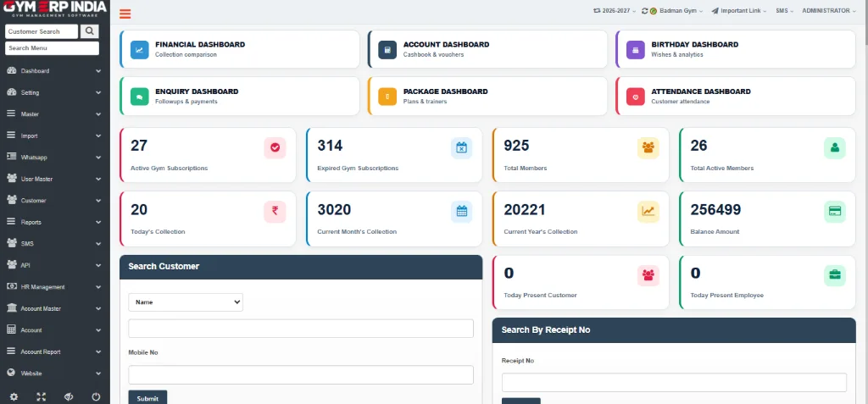Viewport: 868px width, 404px height.
Task: Click the Today's Collection rupee icon
Action: [275, 212]
